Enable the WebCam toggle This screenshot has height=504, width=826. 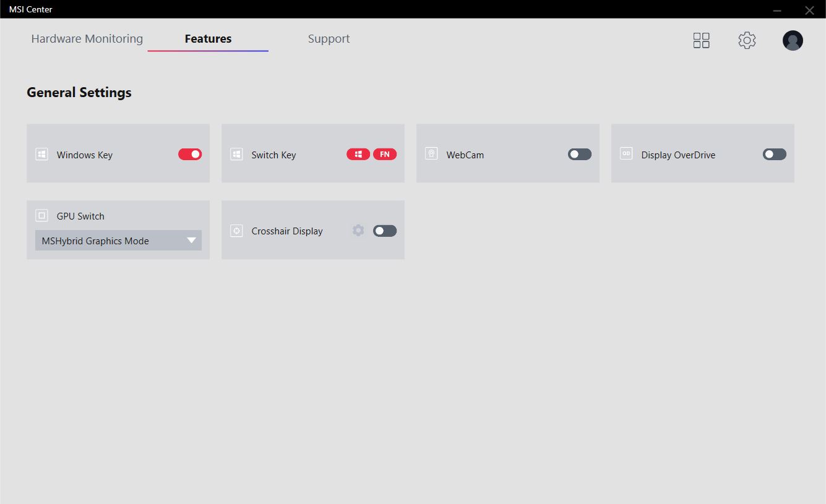[x=580, y=154]
